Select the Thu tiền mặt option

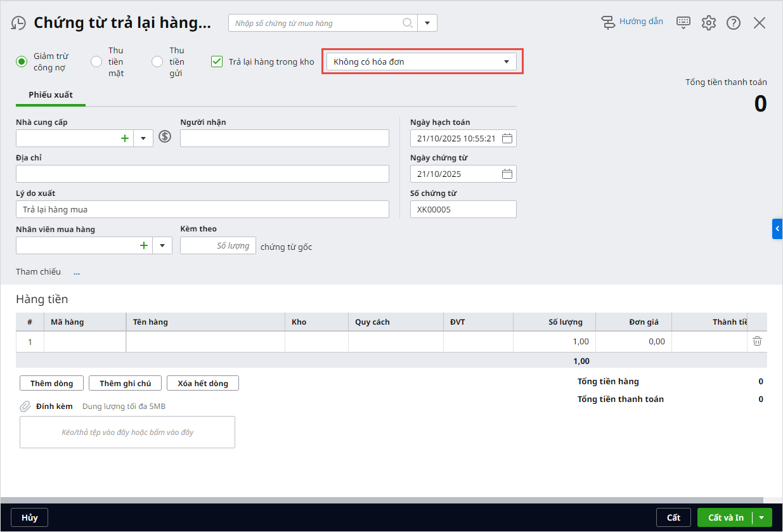click(96, 62)
